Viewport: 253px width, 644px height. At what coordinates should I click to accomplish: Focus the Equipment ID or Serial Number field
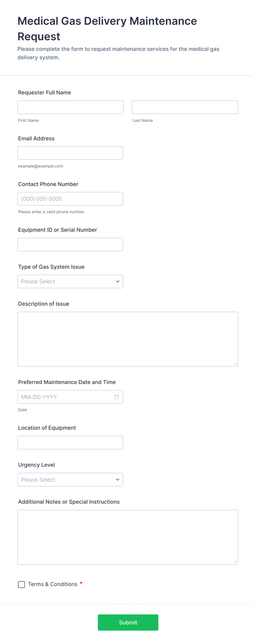70,244
